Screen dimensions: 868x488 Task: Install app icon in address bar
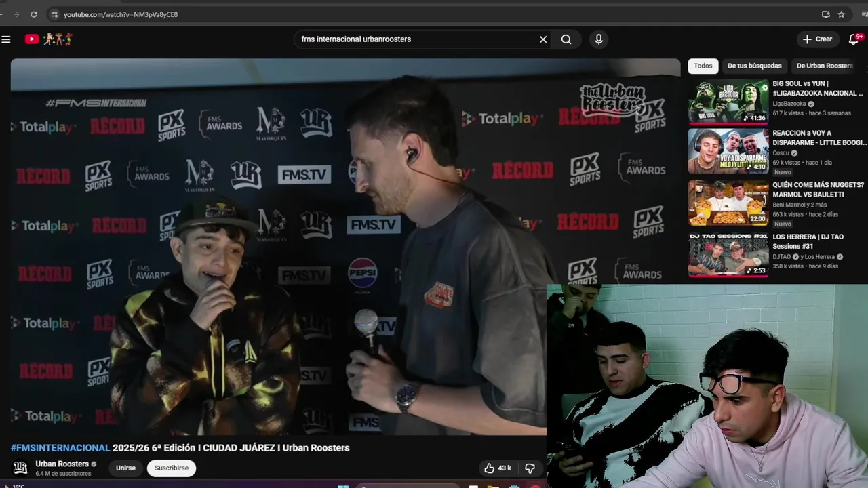[x=825, y=14]
